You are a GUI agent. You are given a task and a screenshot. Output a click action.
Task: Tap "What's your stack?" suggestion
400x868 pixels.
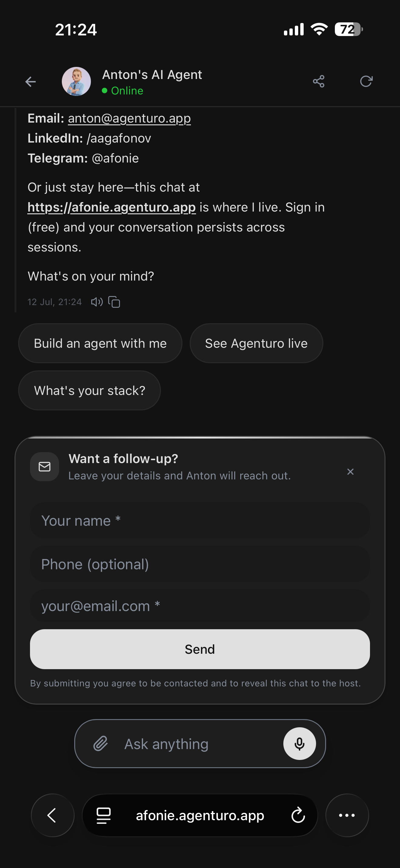89,390
